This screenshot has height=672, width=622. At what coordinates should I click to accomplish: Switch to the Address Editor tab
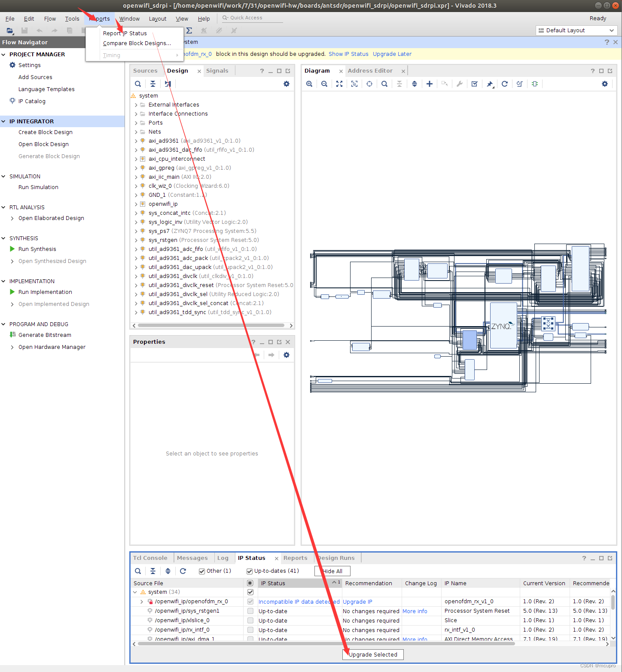pyautogui.click(x=370, y=71)
